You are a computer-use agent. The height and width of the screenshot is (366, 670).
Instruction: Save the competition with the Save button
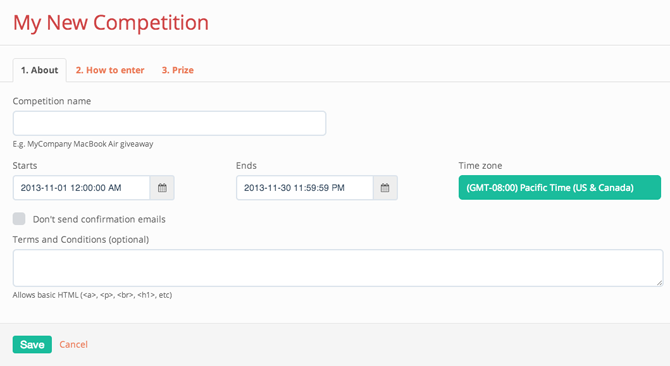(x=32, y=344)
